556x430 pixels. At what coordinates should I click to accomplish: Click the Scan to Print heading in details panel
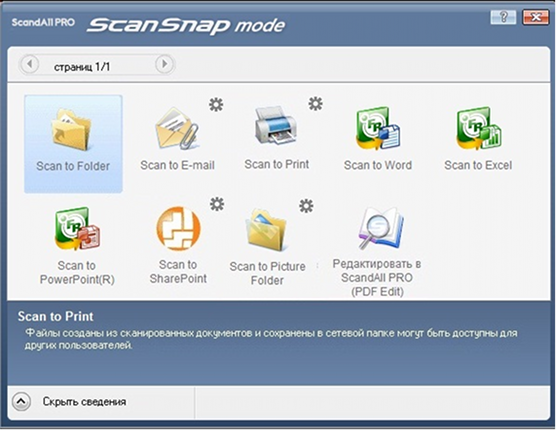(x=56, y=316)
